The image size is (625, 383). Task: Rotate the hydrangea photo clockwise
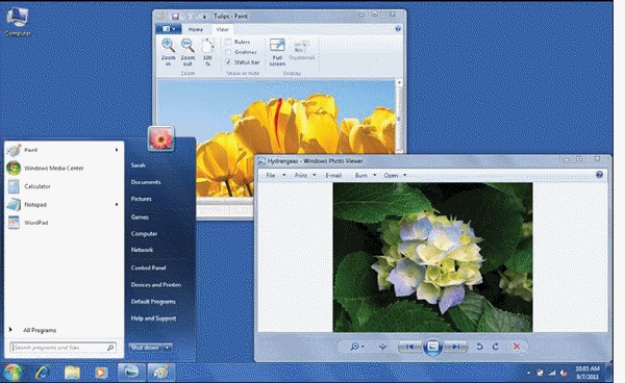[495, 346]
